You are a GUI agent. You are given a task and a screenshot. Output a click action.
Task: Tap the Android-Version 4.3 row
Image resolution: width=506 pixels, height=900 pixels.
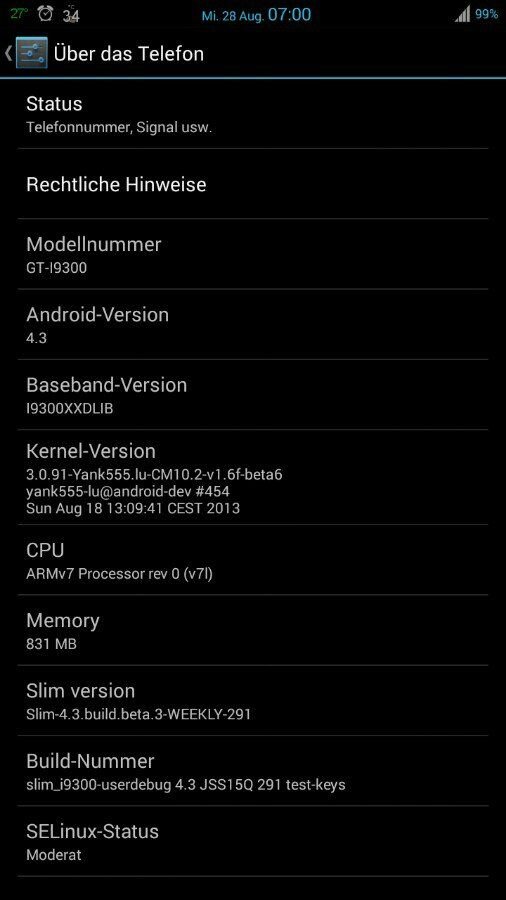[x=252, y=324]
